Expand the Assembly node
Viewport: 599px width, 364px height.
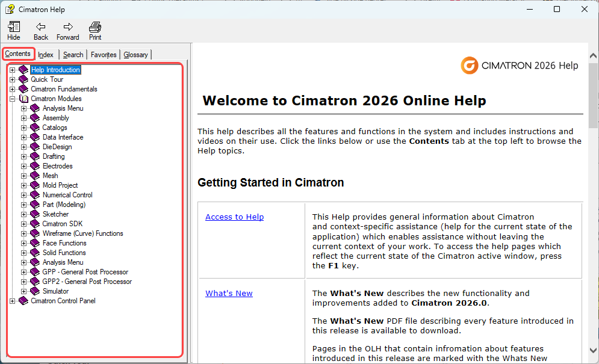[x=23, y=118]
